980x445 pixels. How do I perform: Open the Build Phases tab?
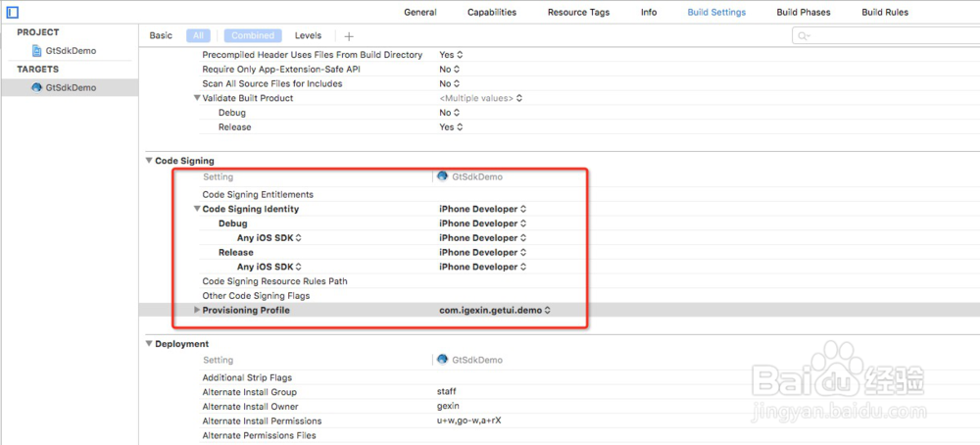pyautogui.click(x=803, y=13)
